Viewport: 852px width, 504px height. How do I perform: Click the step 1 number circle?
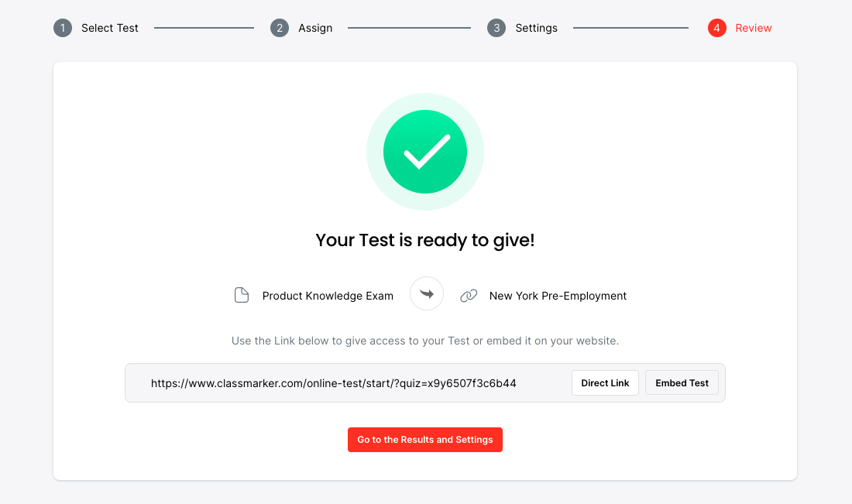click(62, 28)
